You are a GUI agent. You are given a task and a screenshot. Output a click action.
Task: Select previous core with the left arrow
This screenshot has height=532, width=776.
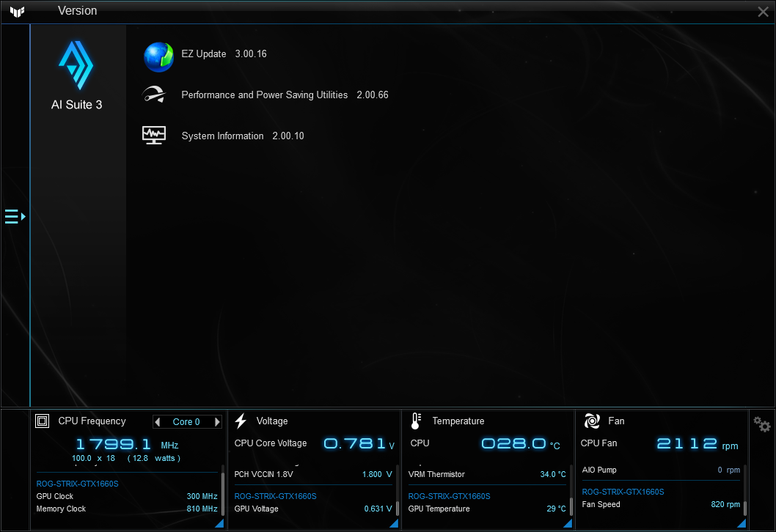pyautogui.click(x=158, y=421)
